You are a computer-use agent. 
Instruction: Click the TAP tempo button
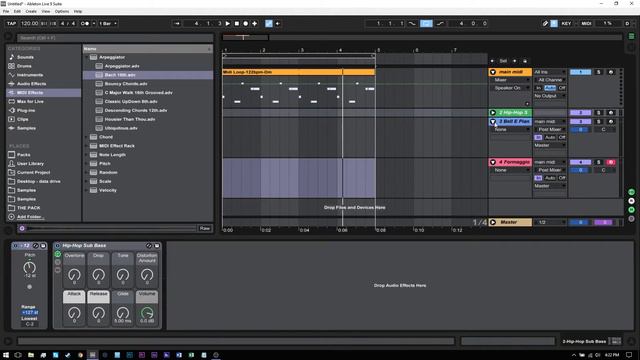pos(11,24)
